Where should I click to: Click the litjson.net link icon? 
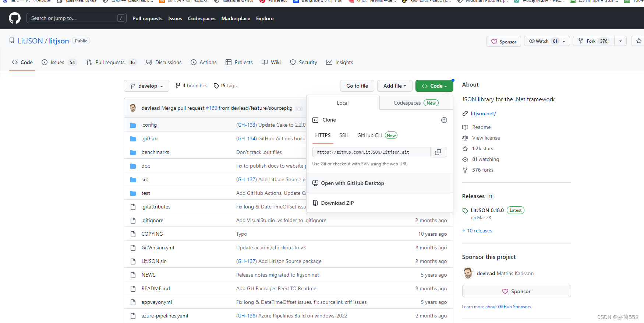pos(465,113)
